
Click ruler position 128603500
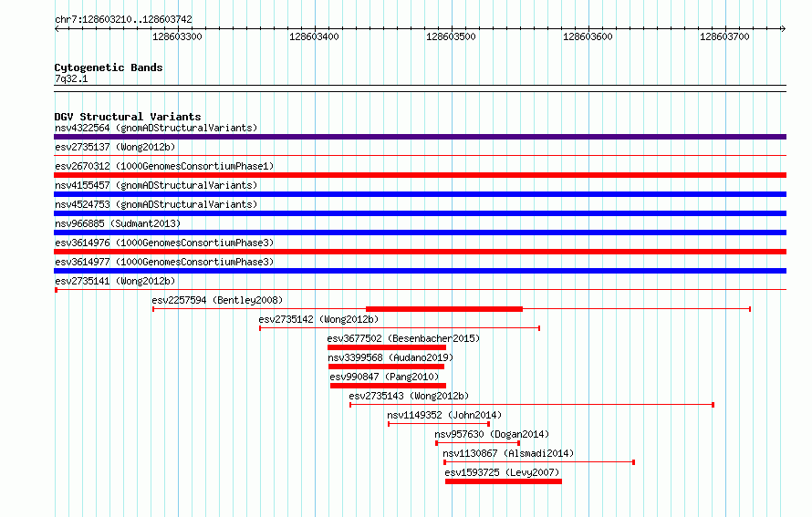(451, 36)
